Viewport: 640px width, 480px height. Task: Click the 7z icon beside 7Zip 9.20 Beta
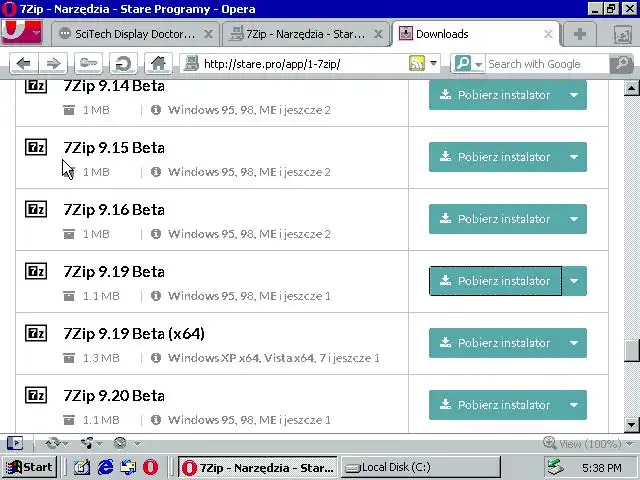(36, 395)
